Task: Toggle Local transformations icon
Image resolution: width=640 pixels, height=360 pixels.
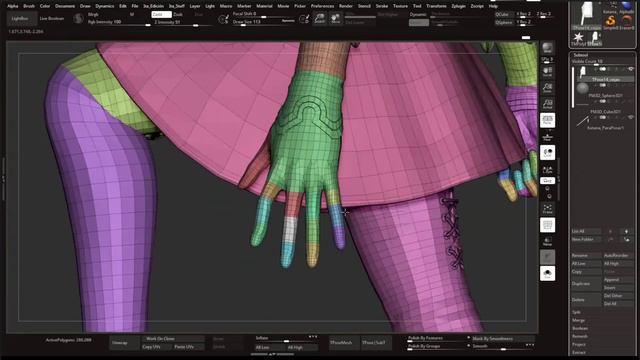Action: [x=547, y=153]
